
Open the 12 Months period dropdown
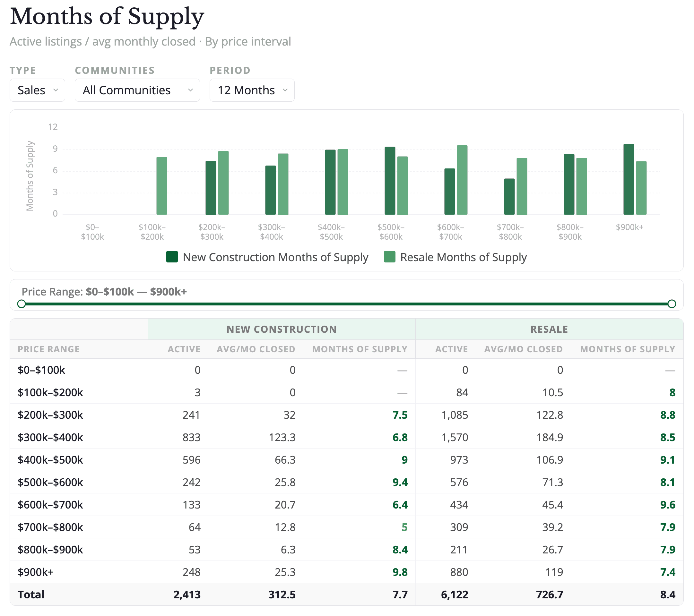[x=252, y=90]
